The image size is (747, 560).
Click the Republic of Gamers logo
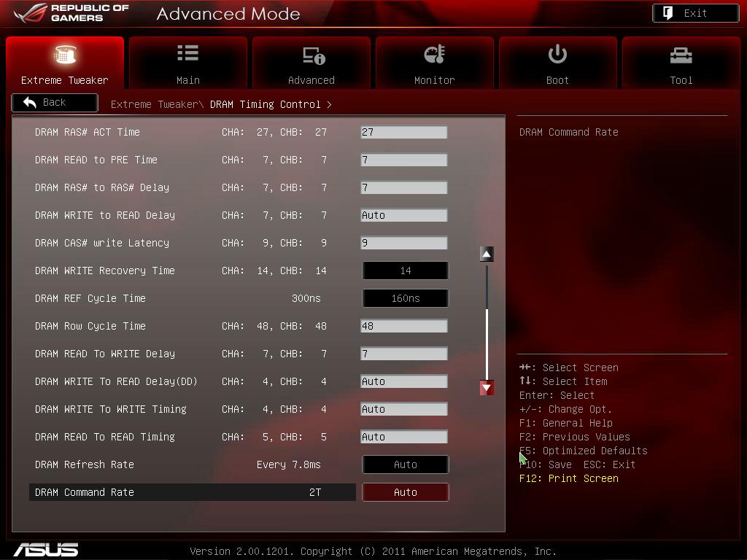tap(71, 13)
